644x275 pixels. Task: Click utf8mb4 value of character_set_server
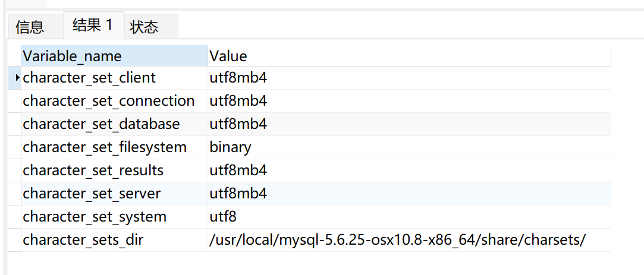click(x=238, y=194)
